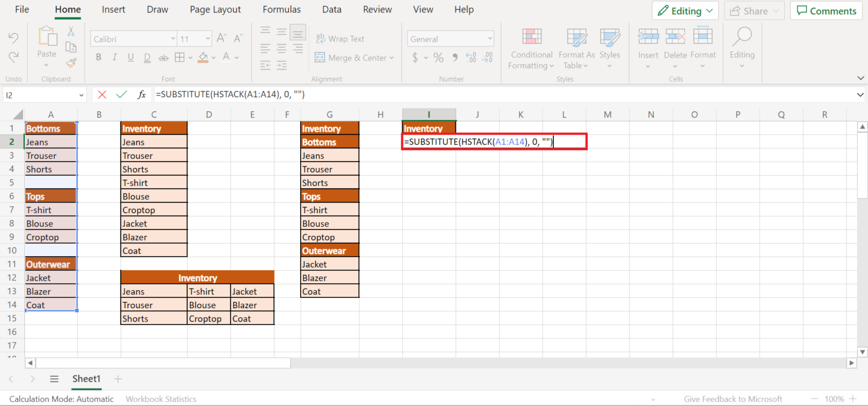The height and width of the screenshot is (406, 868).
Task: Click the Increase Decimal icon
Action: coord(471,57)
